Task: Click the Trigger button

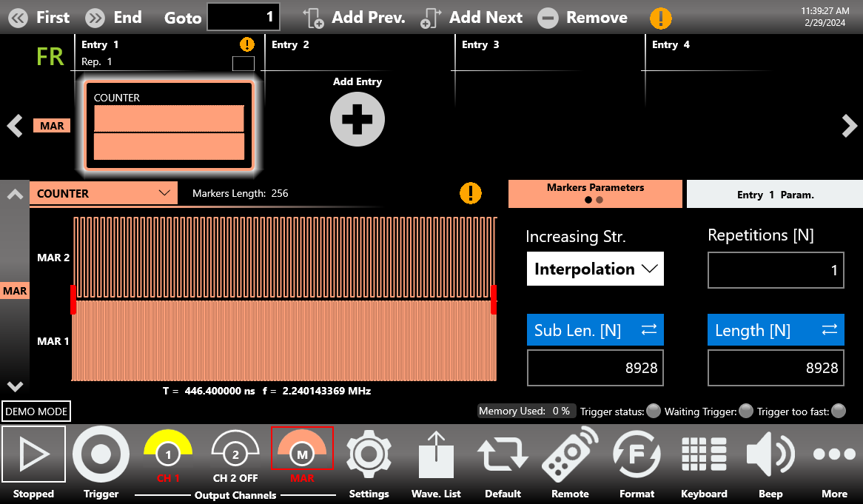Action: [x=101, y=454]
